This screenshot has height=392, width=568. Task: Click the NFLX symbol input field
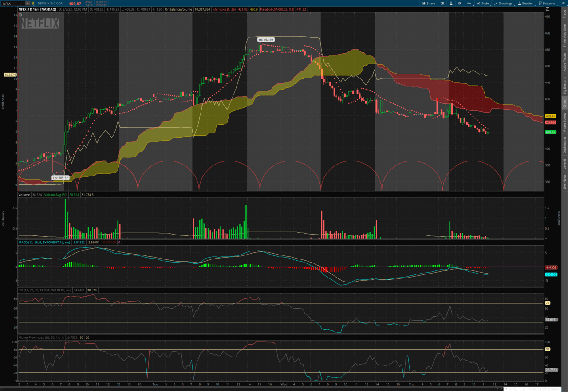[x=13, y=4]
